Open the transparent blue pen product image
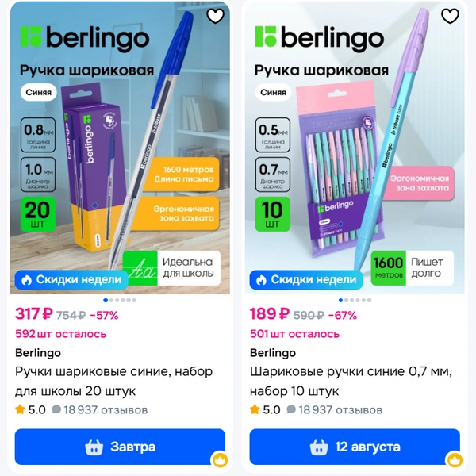The image size is (476, 476). (120, 148)
